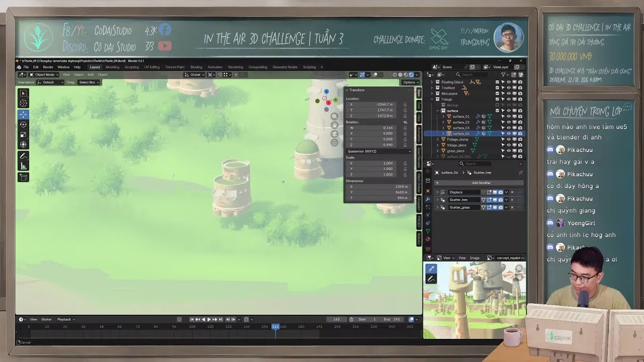This screenshot has height=362, width=644.
Task: Switch to Rendered viewport shading
Action: tap(411, 74)
